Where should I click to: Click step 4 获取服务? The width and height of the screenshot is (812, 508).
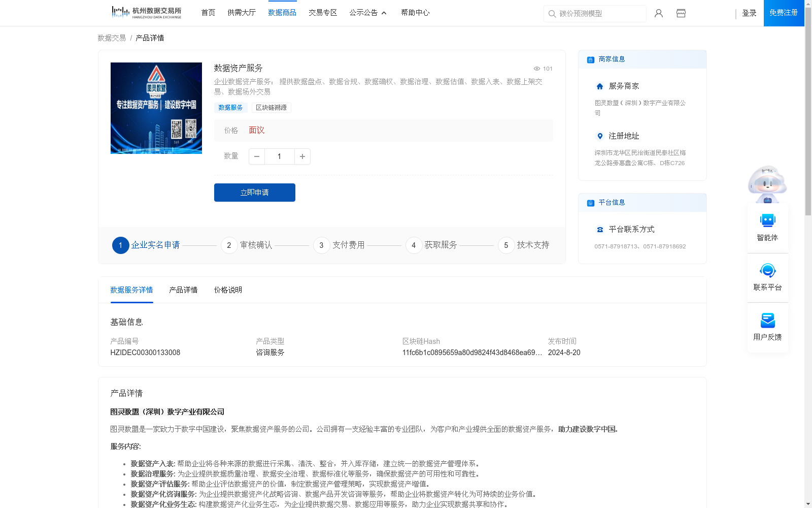431,245
